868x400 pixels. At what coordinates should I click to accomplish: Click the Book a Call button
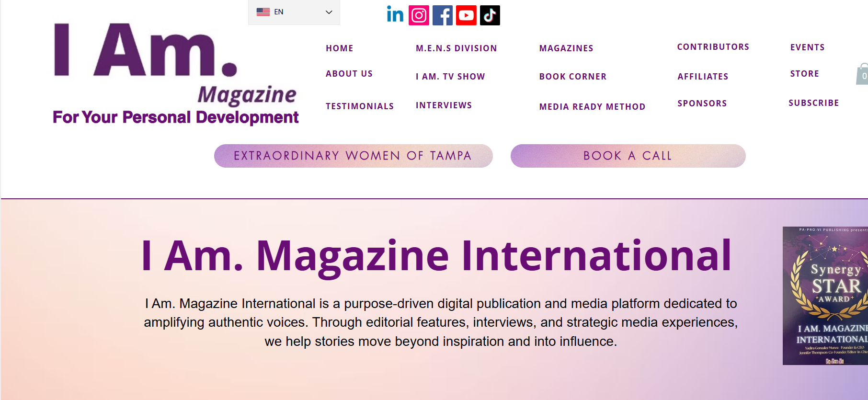[628, 156]
